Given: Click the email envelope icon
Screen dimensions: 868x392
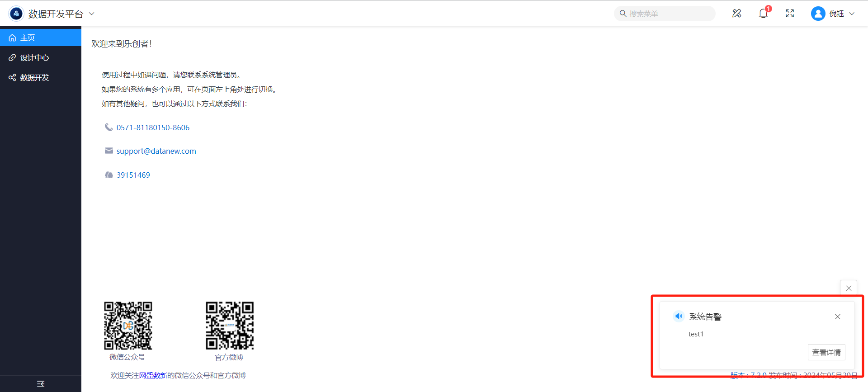Looking at the screenshot, I should [x=108, y=151].
